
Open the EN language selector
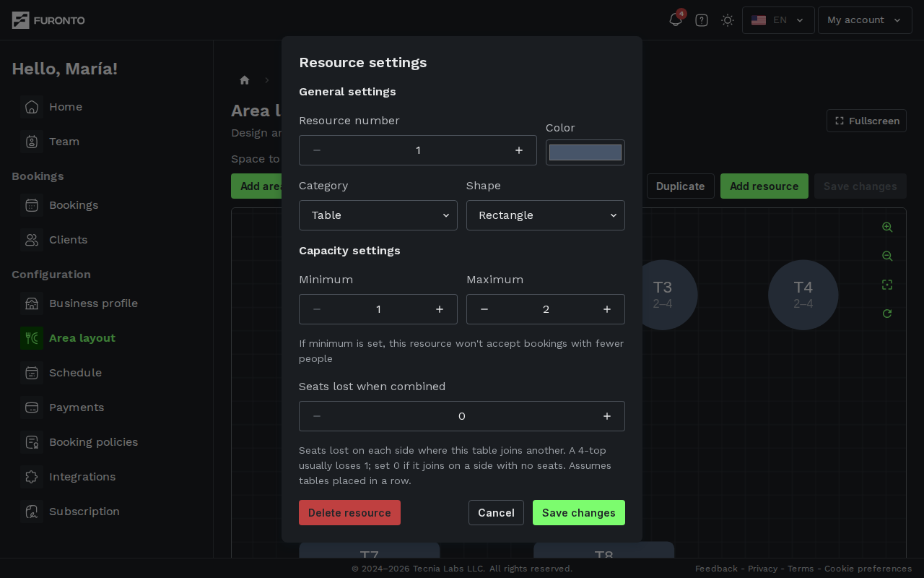[x=778, y=20]
